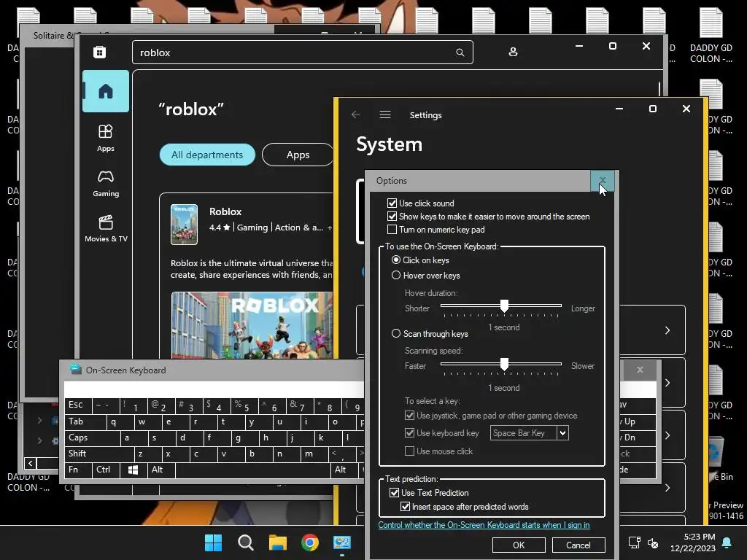Click the Microsoft Store logo icon
This screenshot has width=747, height=560.
pos(99,52)
